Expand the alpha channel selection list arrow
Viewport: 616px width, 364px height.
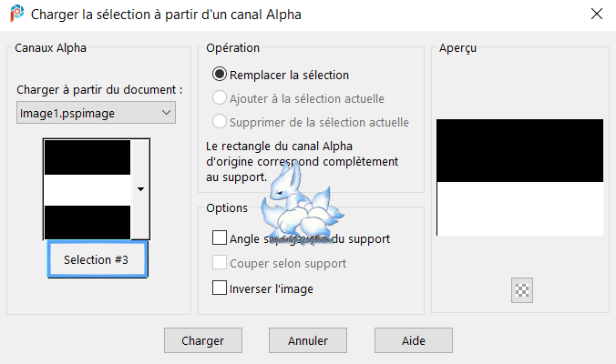140,189
